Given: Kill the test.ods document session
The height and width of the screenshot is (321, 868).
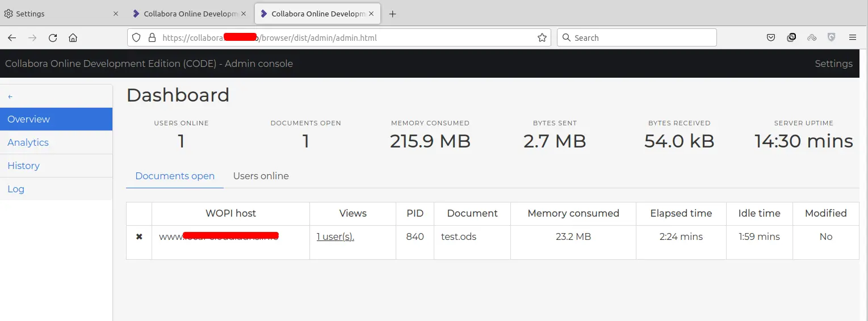Looking at the screenshot, I should pyautogui.click(x=139, y=237).
